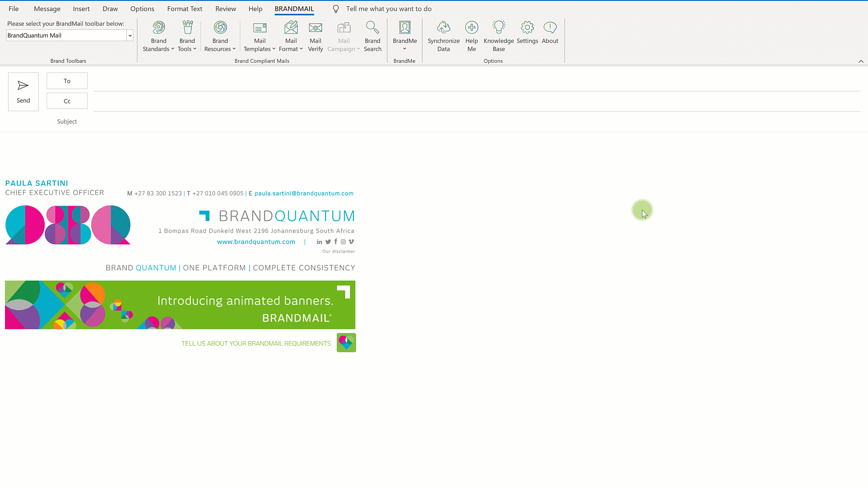Click the Format Text menu item
The image size is (868, 488).
point(185,8)
